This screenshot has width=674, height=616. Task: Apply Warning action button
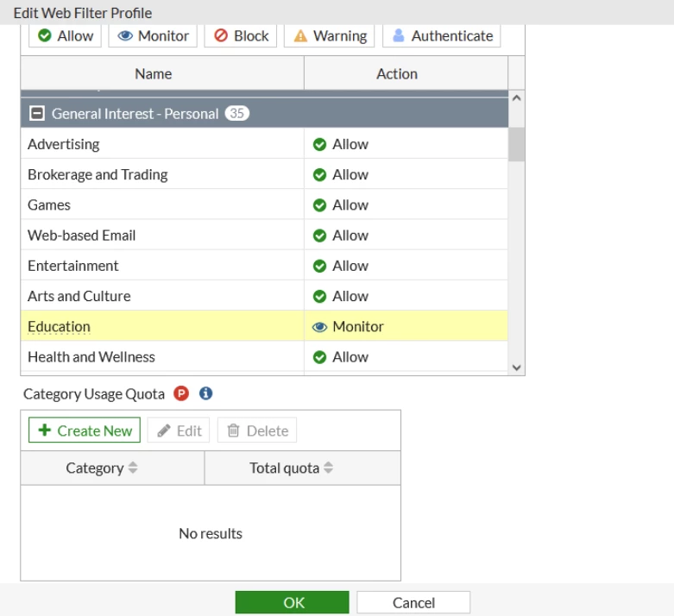click(330, 35)
